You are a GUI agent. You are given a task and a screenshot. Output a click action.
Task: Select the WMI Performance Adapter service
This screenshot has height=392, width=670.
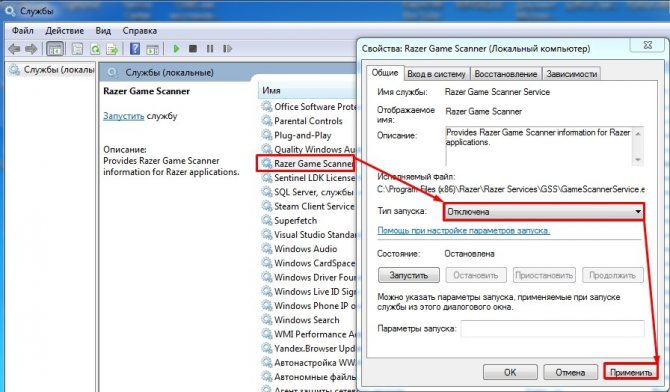pos(309,334)
